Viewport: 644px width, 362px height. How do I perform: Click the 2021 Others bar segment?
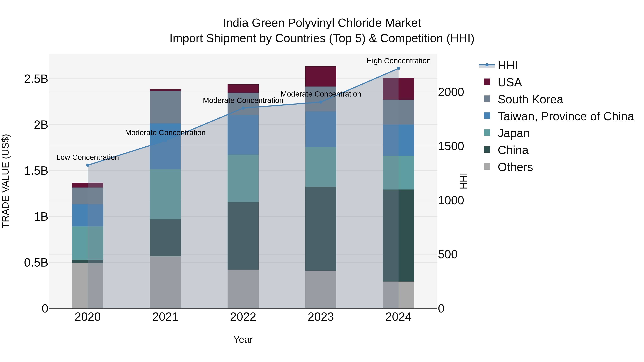(x=165, y=282)
